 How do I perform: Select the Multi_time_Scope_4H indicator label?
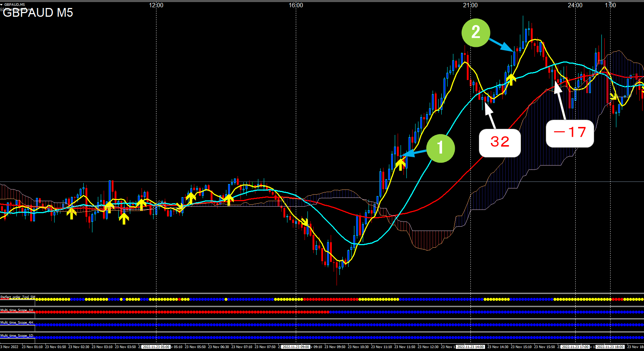click(x=17, y=323)
